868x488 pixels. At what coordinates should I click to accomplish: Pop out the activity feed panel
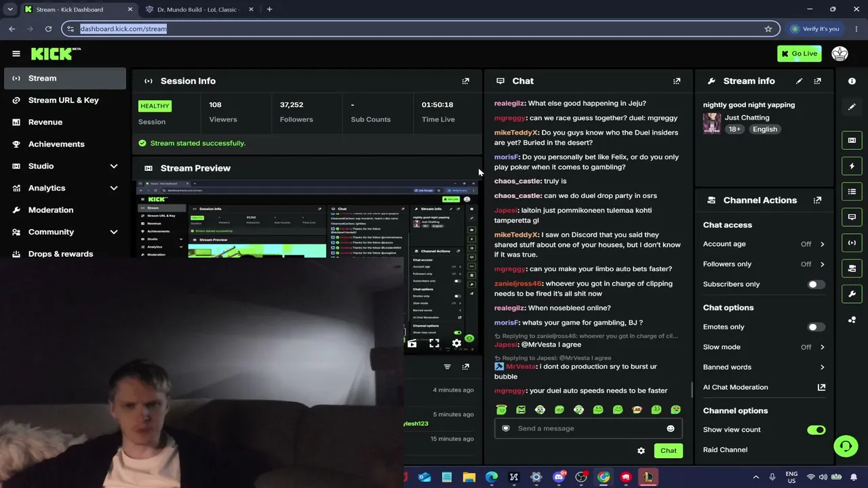click(x=465, y=367)
